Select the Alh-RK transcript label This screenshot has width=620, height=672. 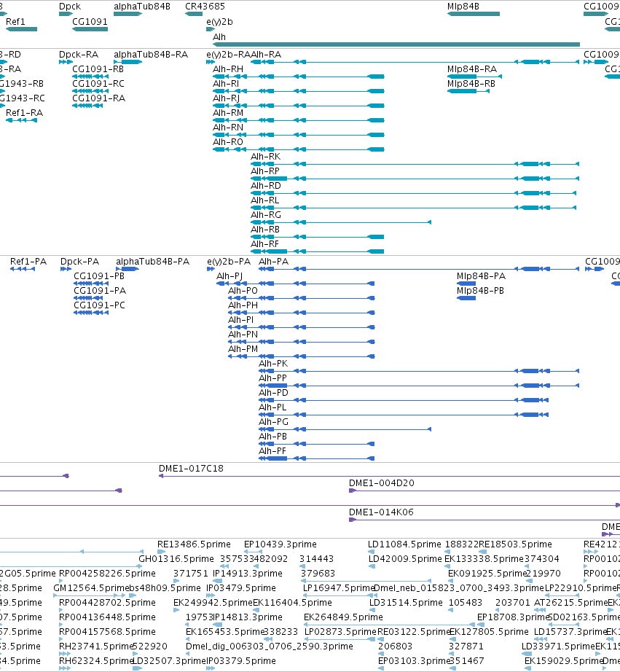tap(266, 157)
